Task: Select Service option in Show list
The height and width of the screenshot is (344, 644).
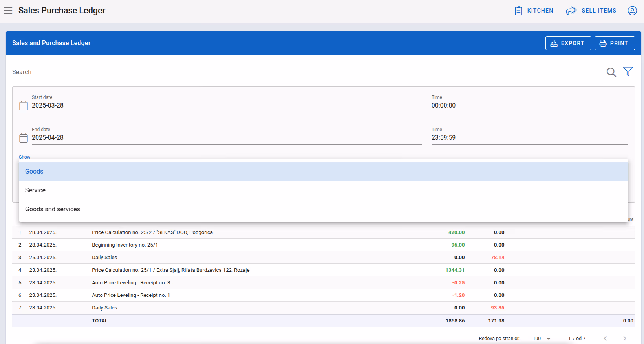Action: point(324,190)
